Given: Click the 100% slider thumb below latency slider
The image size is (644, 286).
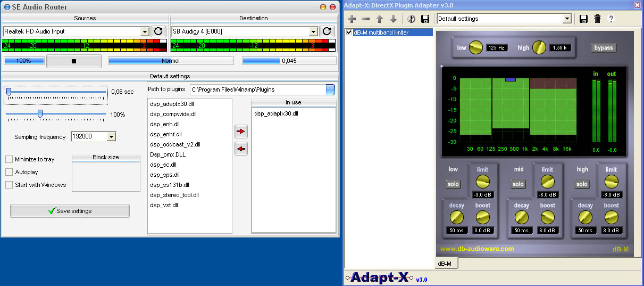Looking at the screenshot, I should [x=40, y=113].
